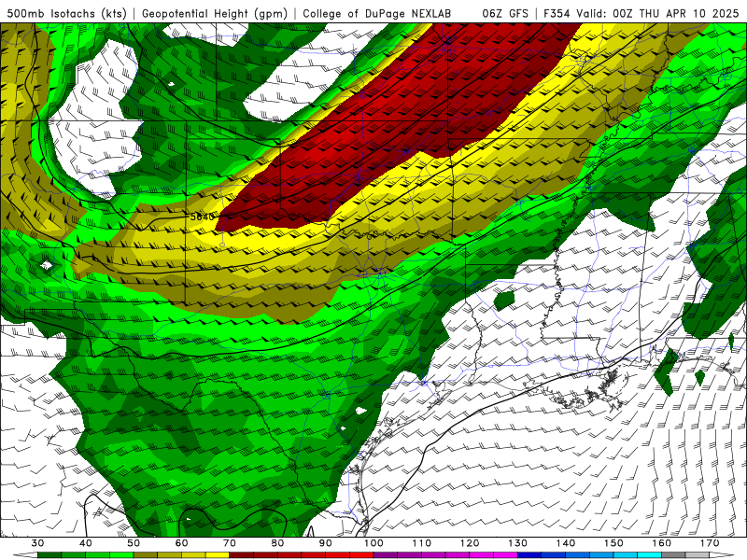Click the 'F354' forecast hour text

pyautogui.click(x=556, y=14)
